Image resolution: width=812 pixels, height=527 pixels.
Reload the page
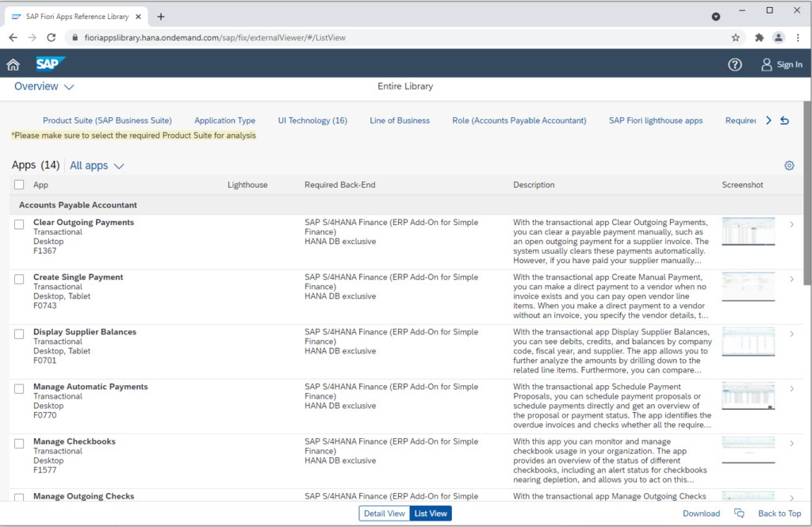tap(52, 37)
